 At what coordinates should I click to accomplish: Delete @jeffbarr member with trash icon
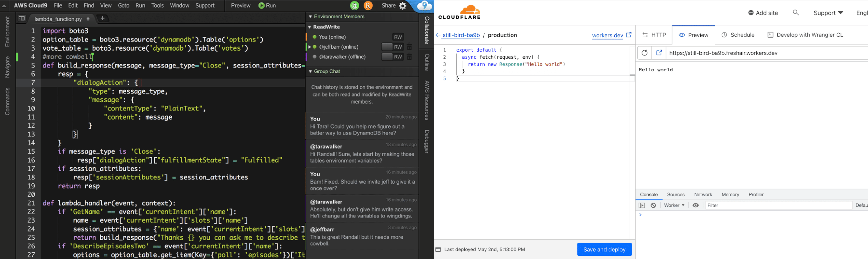click(409, 47)
